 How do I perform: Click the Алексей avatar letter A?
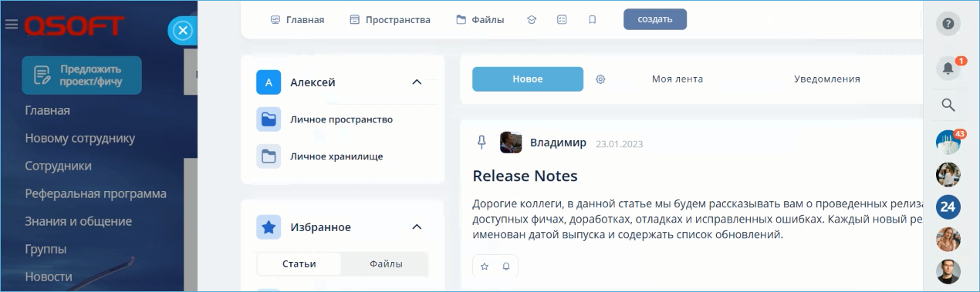click(269, 82)
